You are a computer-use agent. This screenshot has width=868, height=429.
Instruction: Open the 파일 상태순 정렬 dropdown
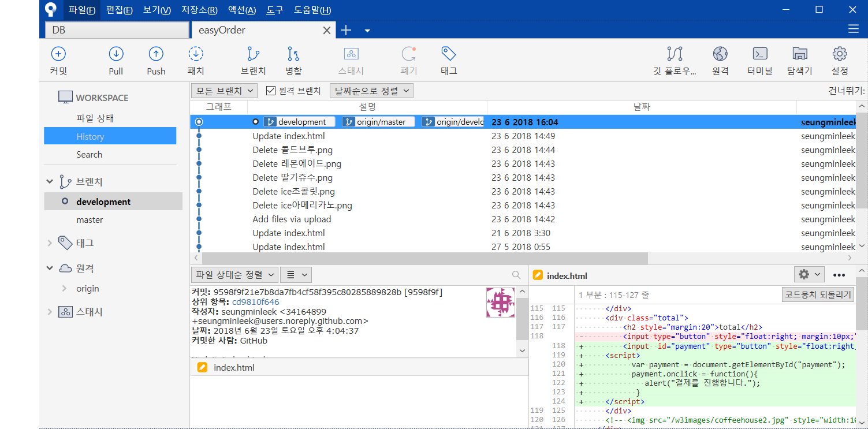(234, 275)
